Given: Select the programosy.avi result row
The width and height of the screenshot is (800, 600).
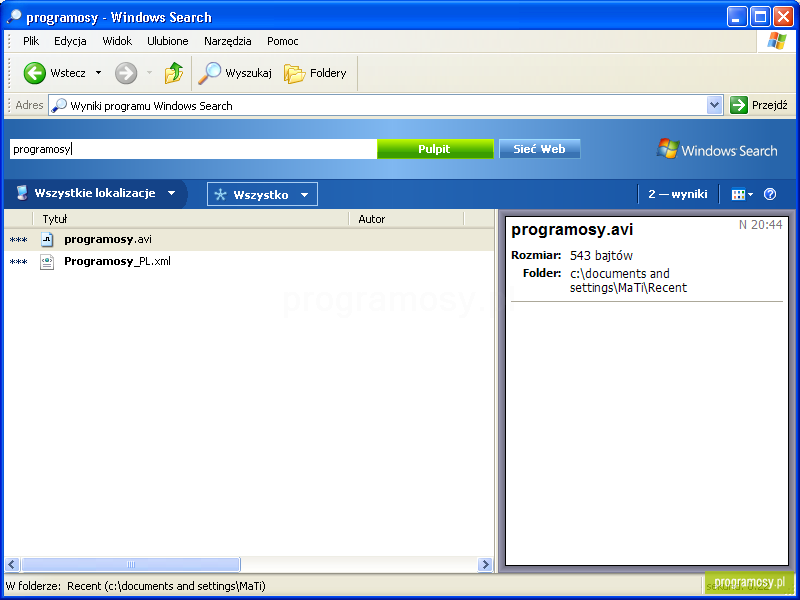Looking at the screenshot, I should (249, 239).
